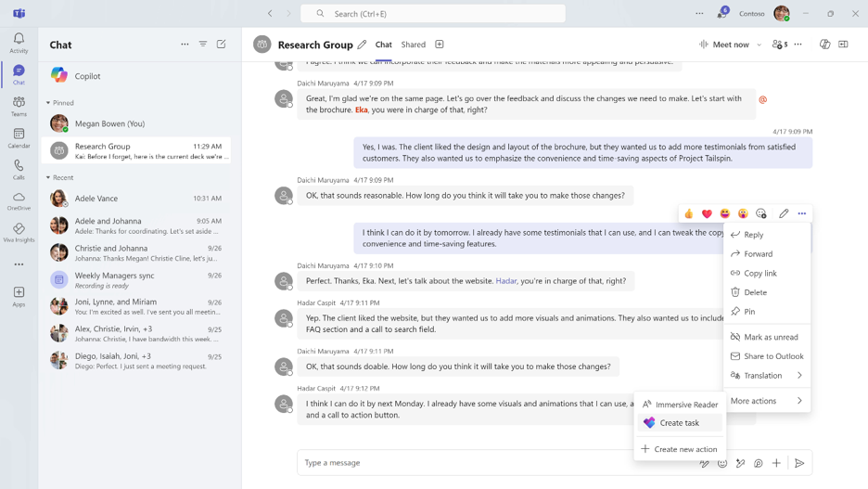Image resolution: width=868 pixels, height=489 pixels.
Task: Click the send message arrow
Action: tap(799, 463)
